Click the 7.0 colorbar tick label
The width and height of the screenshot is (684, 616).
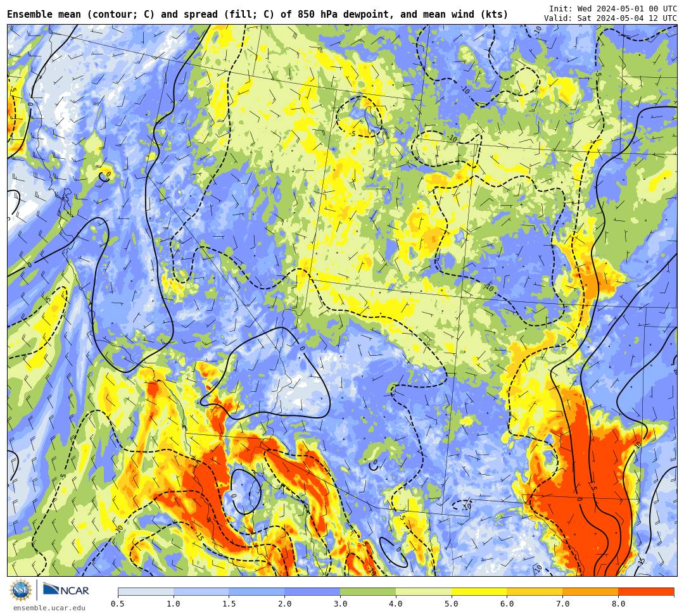(x=563, y=604)
